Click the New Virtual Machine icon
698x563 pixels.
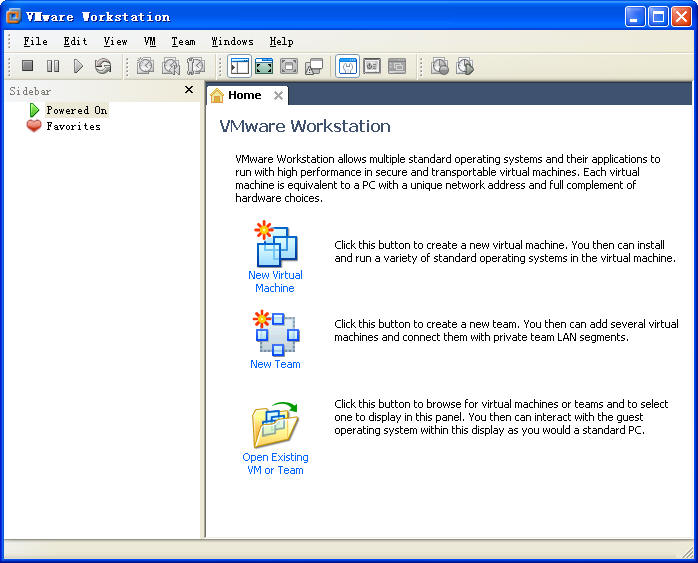coord(276,244)
